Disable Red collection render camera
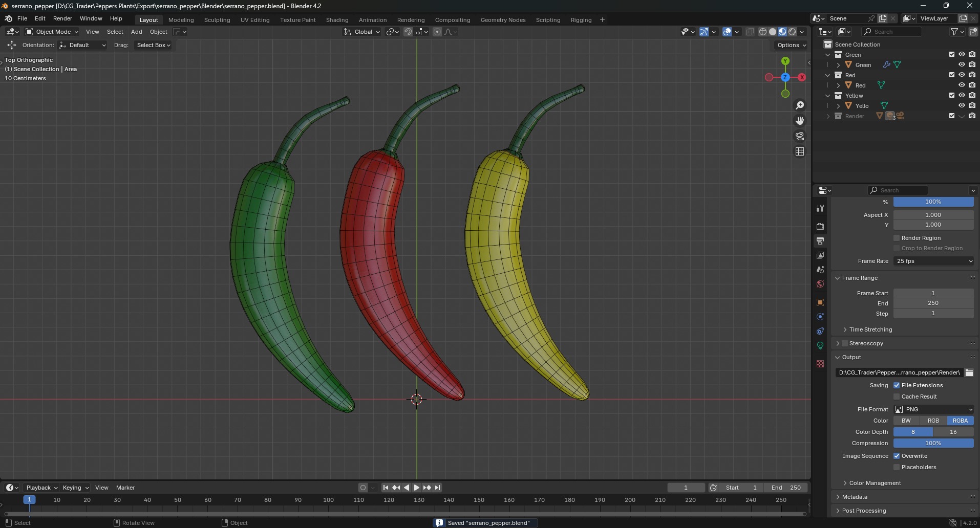Image resolution: width=980 pixels, height=528 pixels. point(972,75)
